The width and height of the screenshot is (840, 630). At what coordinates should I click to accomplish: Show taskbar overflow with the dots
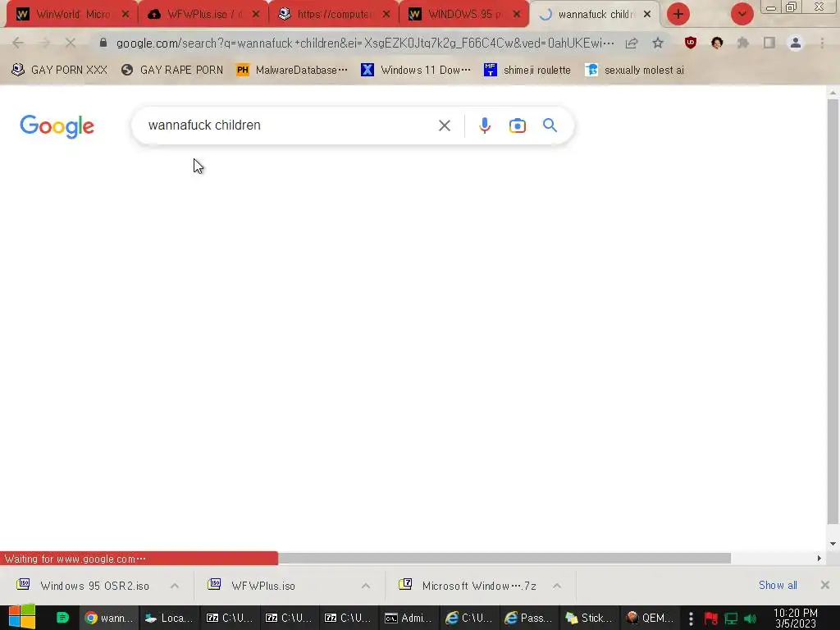pos(691,619)
